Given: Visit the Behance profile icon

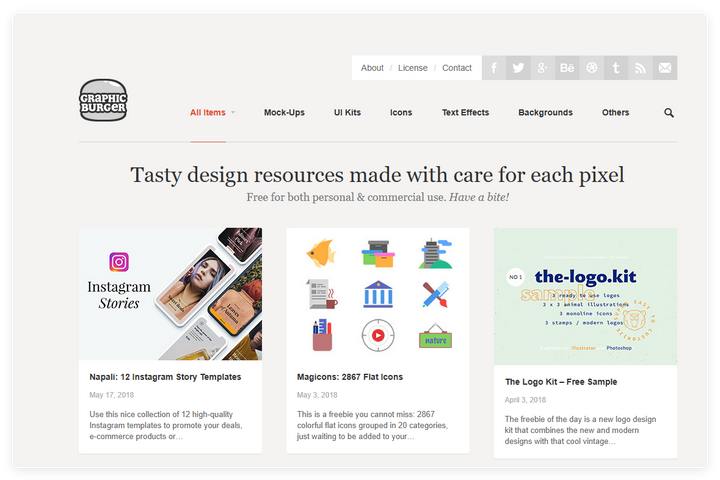Looking at the screenshot, I should (567, 68).
